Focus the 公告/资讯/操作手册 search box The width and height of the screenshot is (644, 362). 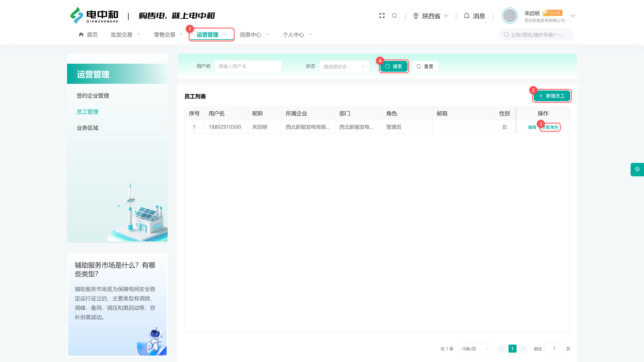click(536, 35)
